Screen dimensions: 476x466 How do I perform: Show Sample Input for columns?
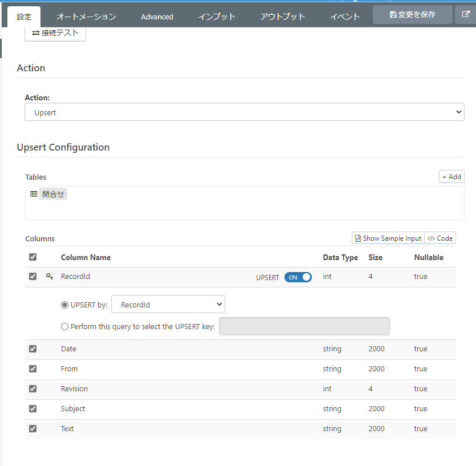coord(388,238)
